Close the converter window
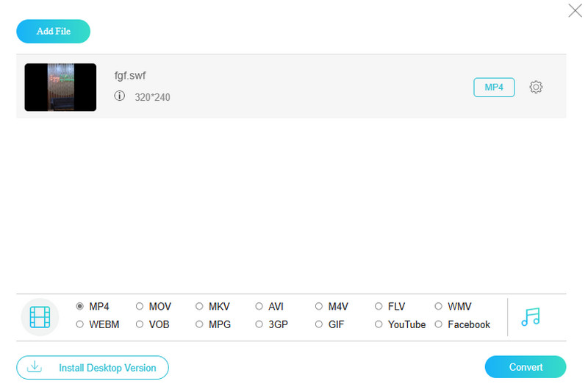 point(575,10)
